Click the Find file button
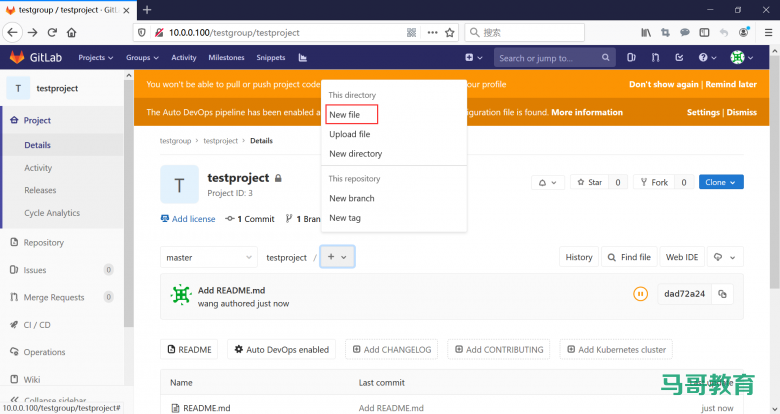This screenshot has height=414, width=780. click(629, 257)
